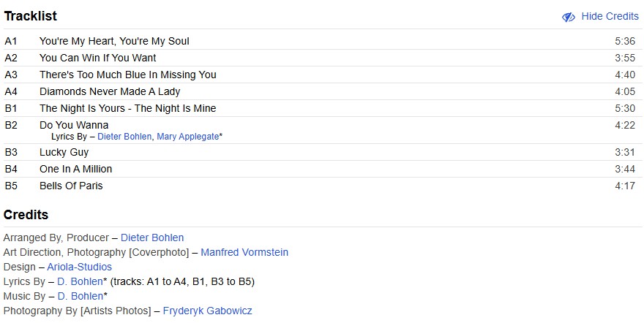Click the track title You Can Win If You Want
The image size is (644, 323).
click(97, 58)
